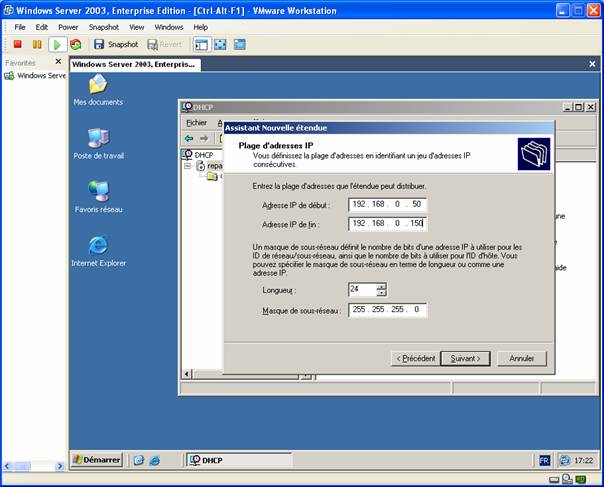Open the Windows menu

click(169, 27)
